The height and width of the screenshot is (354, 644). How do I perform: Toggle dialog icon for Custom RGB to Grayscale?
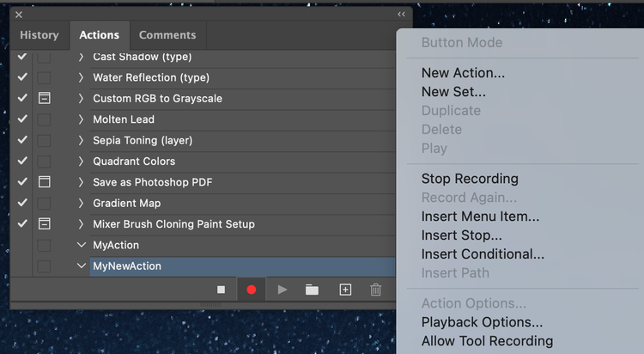[x=44, y=98]
